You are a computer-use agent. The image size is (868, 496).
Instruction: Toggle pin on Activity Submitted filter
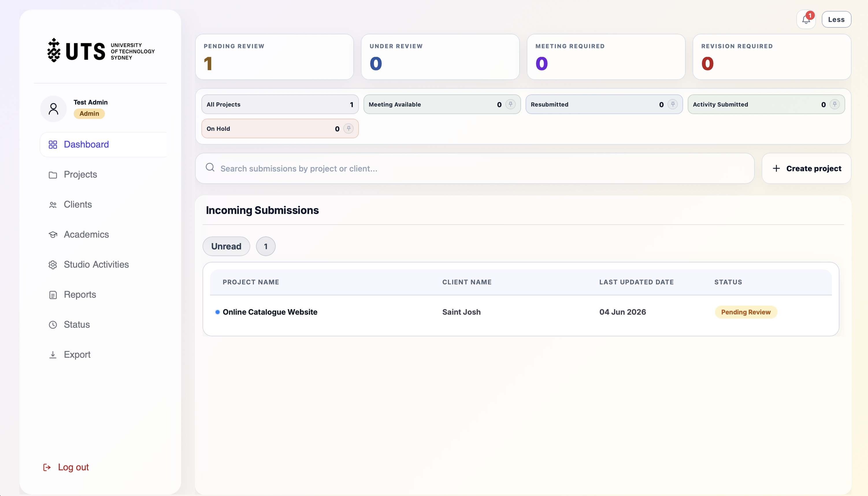tap(834, 104)
